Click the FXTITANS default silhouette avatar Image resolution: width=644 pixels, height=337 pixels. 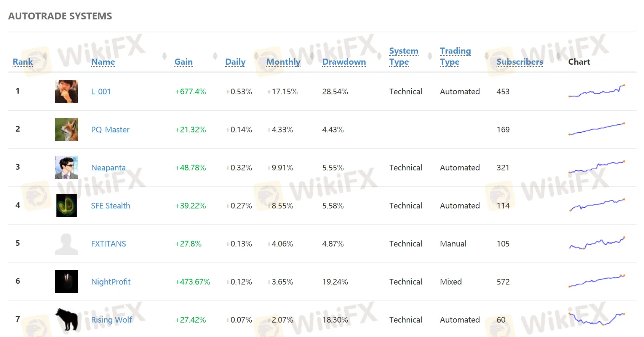[x=67, y=243]
